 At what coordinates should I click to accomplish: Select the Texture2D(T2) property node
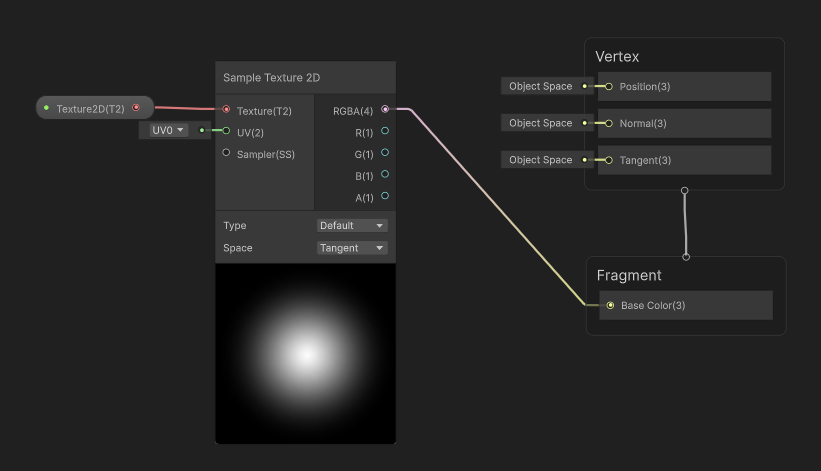(x=95, y=108)
